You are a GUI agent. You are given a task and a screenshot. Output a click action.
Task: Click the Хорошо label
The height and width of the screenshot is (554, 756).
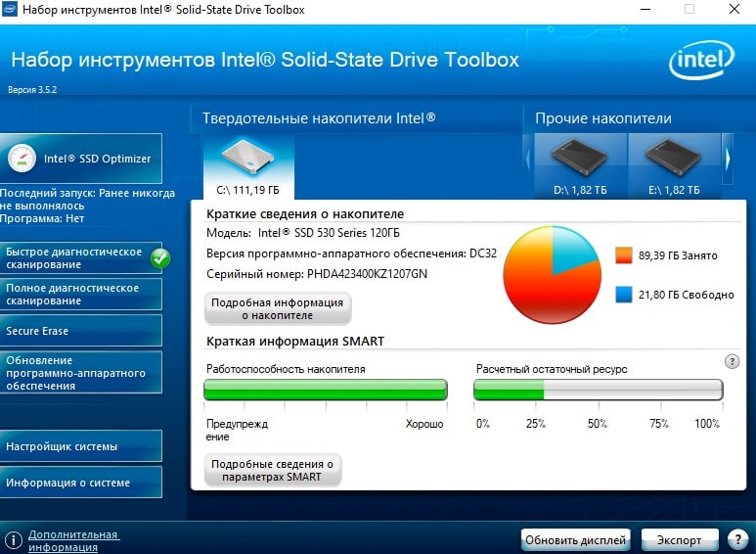tap(424, 424)
